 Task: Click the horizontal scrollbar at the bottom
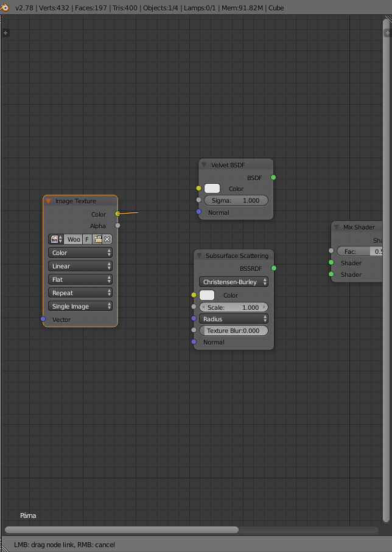tap(122, 529)
